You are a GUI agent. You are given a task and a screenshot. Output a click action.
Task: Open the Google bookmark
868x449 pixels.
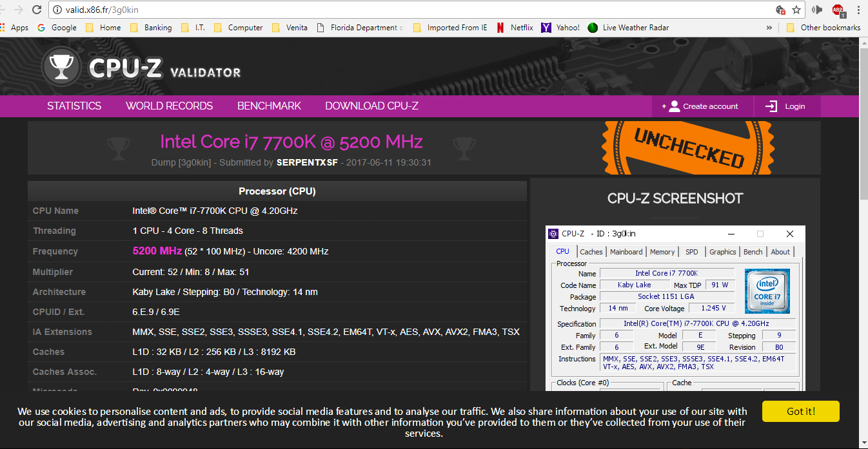(x=57, y=28)
